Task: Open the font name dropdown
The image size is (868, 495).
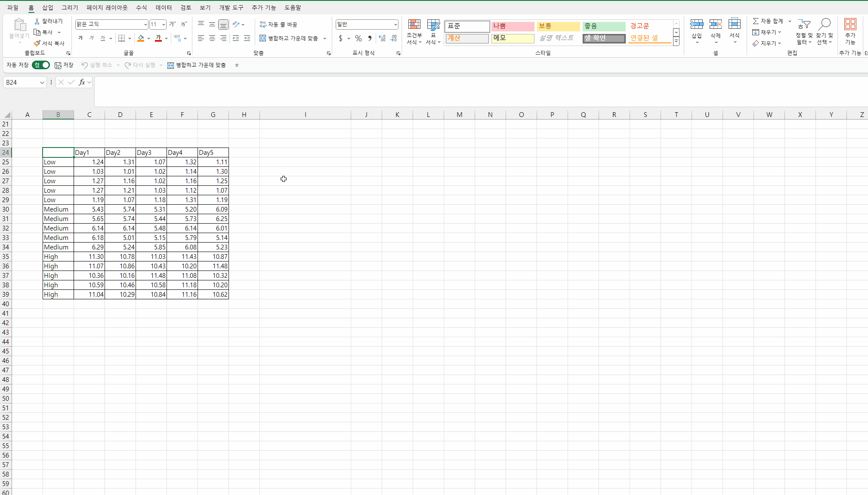Action: click(145, 25)
